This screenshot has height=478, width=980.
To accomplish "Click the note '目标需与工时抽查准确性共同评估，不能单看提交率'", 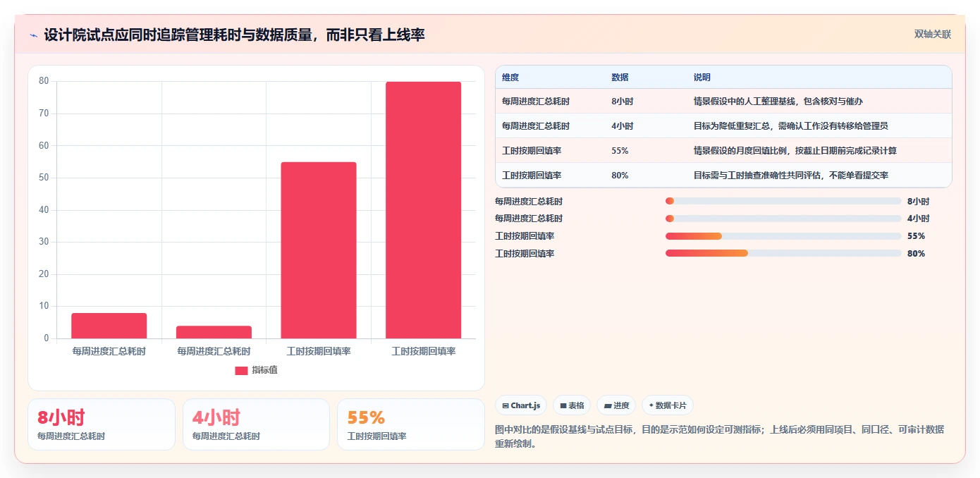I will tap(791, 176).
